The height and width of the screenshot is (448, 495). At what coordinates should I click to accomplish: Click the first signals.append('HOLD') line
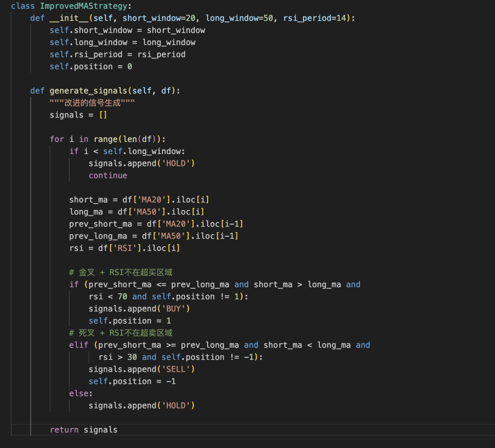click(142, 163)
